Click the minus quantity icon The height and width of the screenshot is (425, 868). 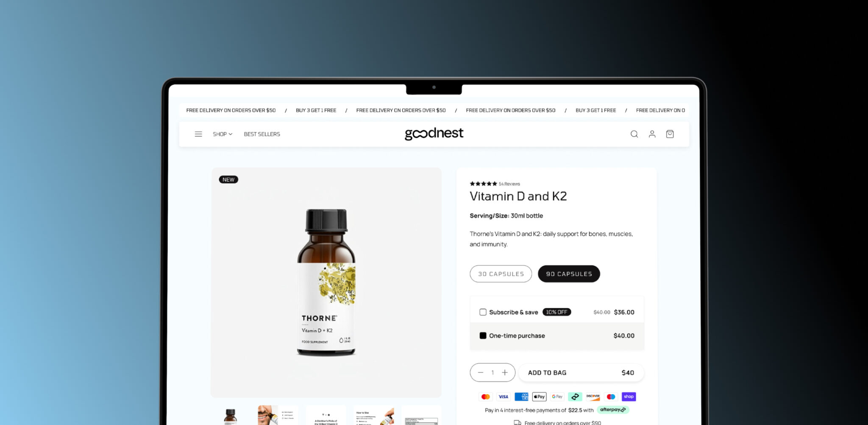[481, 372]
